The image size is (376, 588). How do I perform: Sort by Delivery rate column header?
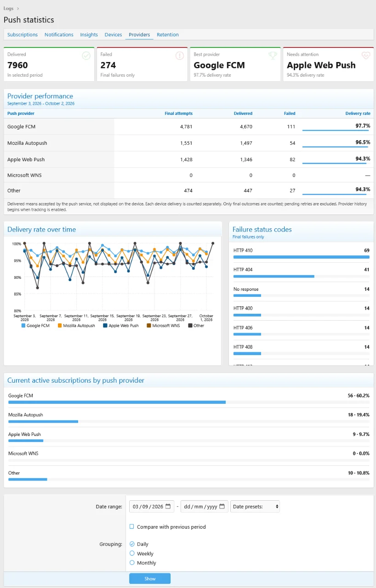[358, 113]
